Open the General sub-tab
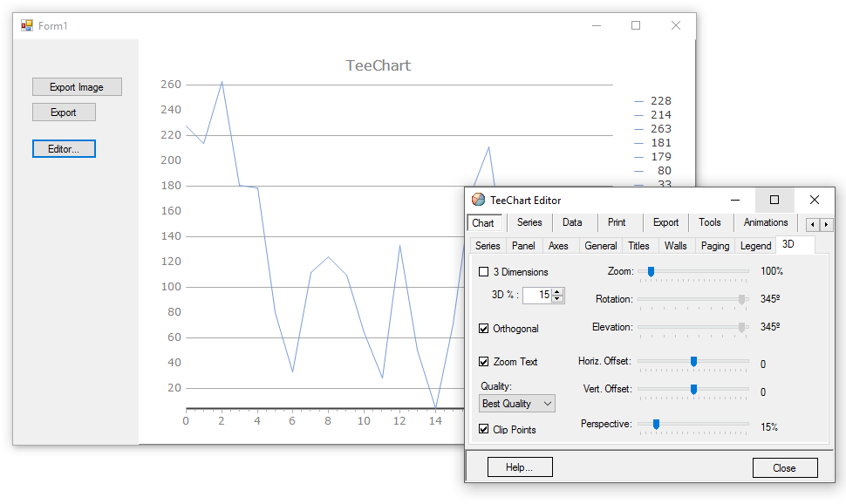Screen dimensions: 846x504 pyautogui.click(x=601, y=246)
